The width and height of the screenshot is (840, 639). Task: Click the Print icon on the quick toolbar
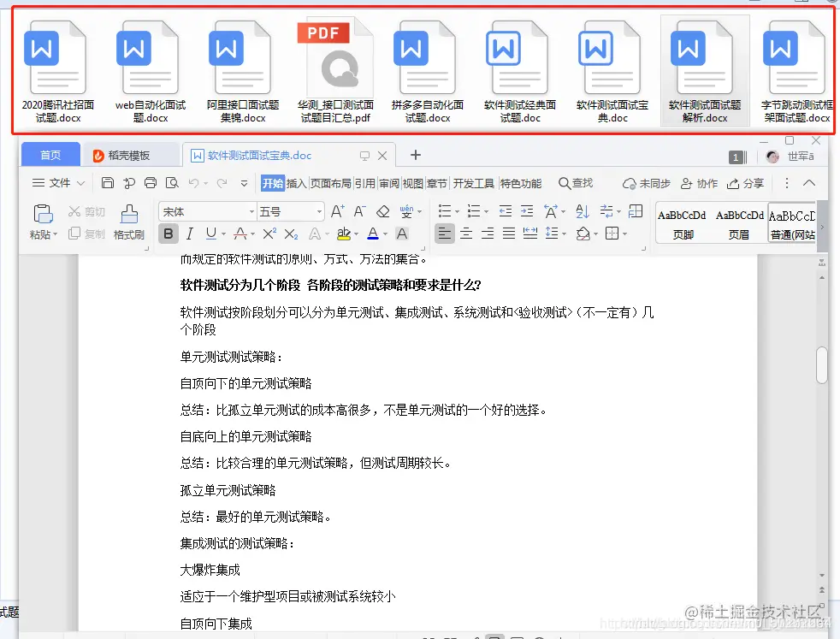[x=150, y=182]
